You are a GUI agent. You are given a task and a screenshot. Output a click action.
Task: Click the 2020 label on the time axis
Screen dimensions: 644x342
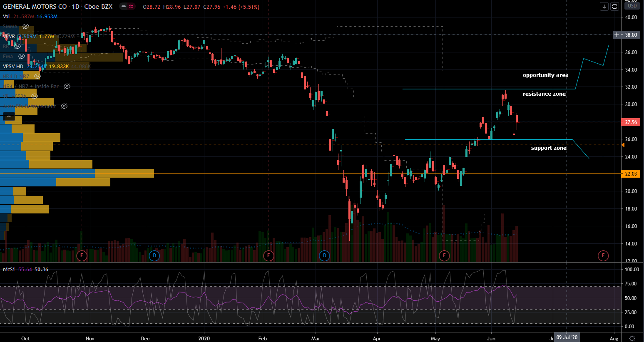(x=204, y=339)
